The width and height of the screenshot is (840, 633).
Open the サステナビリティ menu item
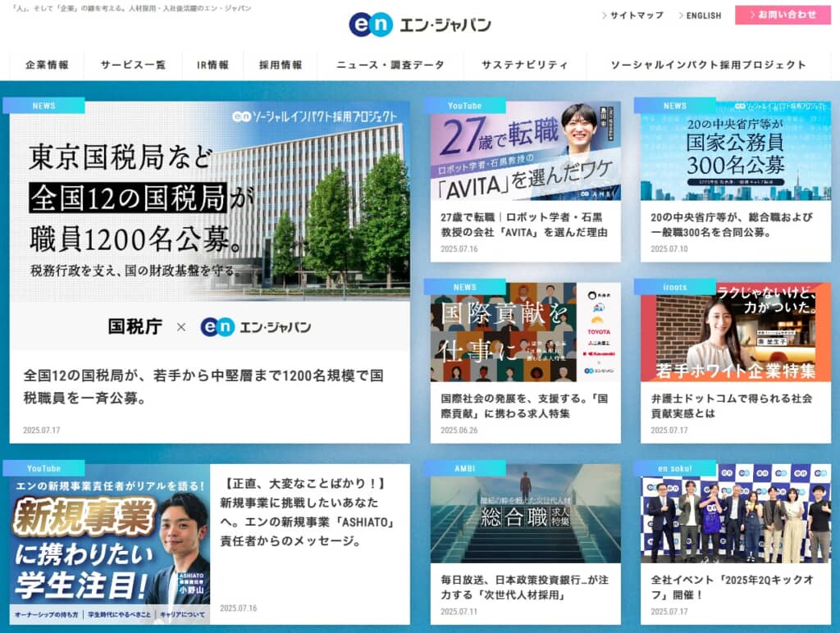pos(524,65)
